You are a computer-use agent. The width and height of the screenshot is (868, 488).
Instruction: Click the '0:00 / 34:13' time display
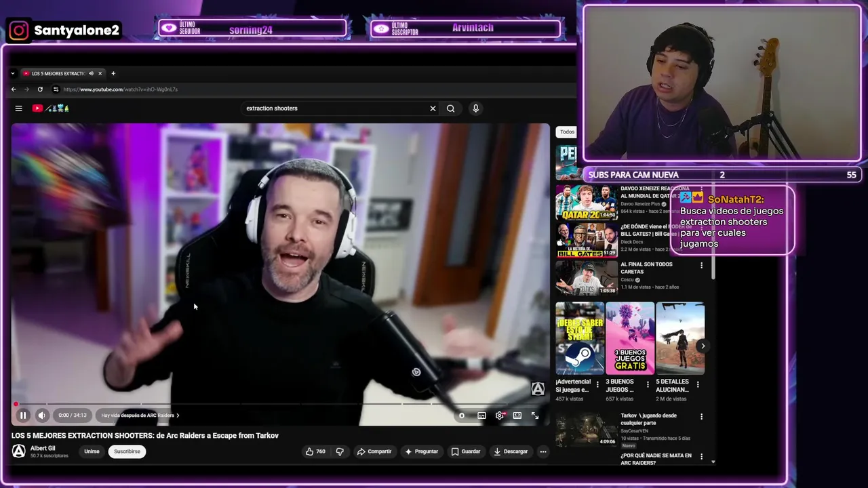(x=72, y=415)
